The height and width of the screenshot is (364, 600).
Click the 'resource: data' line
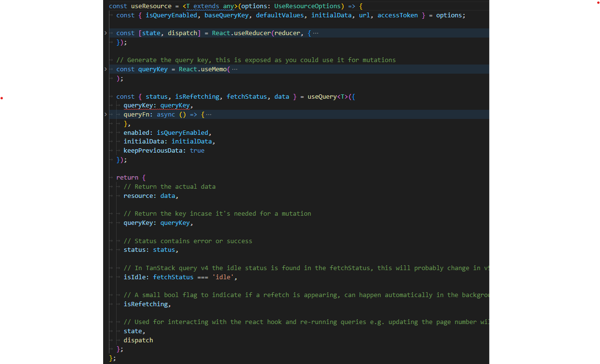pos(151,196)
